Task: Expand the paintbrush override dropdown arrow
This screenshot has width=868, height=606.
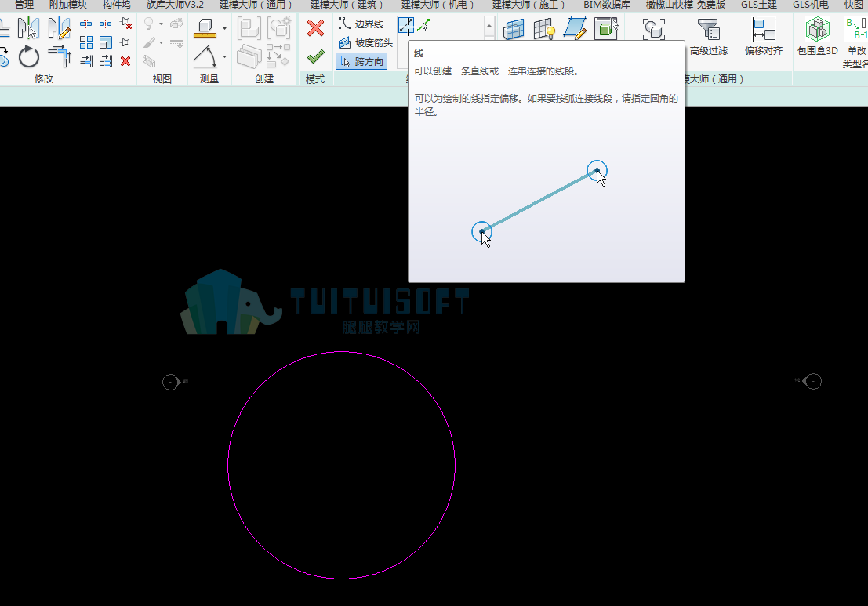Action: point(161,42)
